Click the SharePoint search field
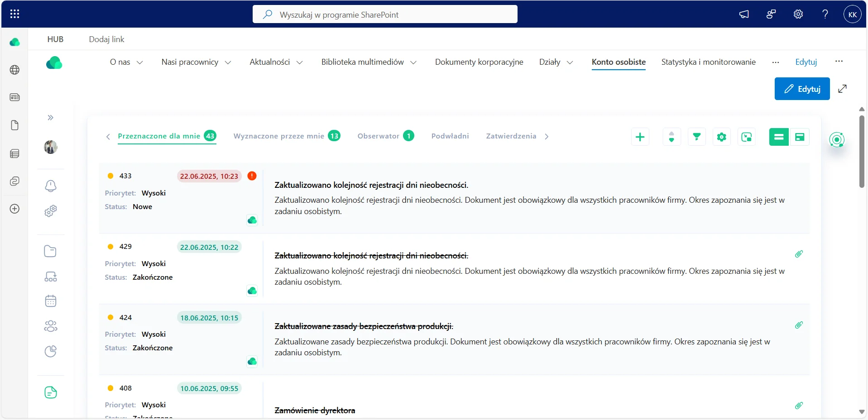This screenshot has height=420, width=868. pyautogui.click(x=385, y=14)
